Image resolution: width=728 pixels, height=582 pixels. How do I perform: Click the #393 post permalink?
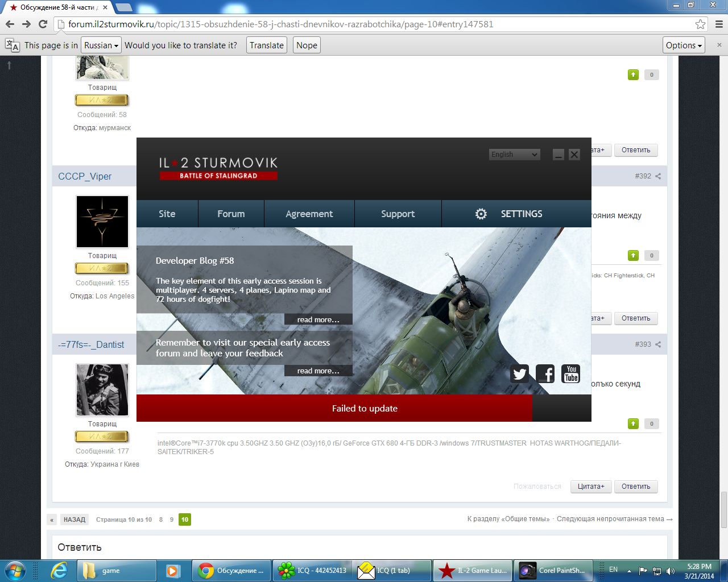[x=643, y=344]
